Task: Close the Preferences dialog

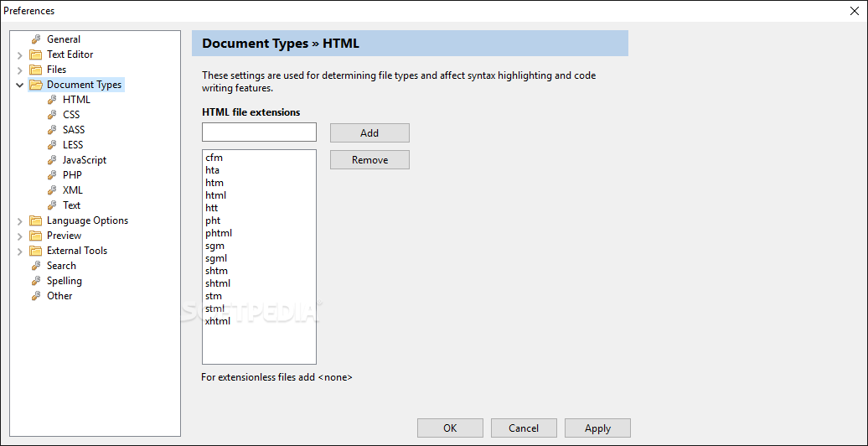Action: pyautogui.click(x=855, y=11)
